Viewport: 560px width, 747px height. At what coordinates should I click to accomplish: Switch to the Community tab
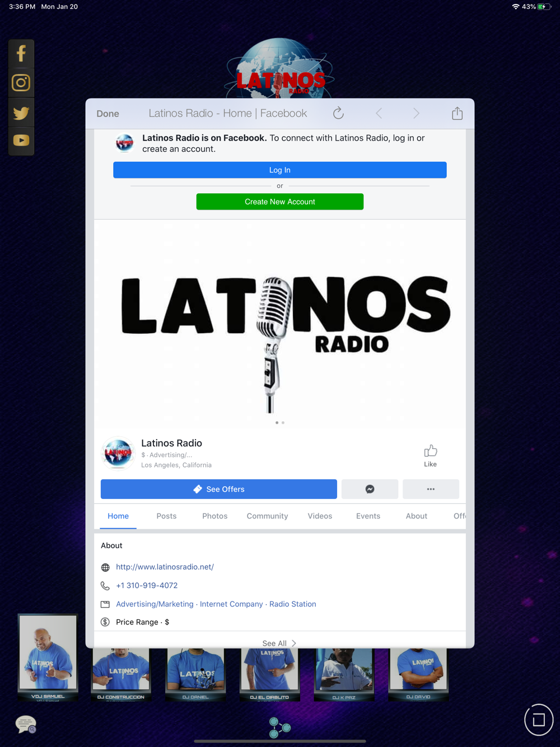[267, 516]
